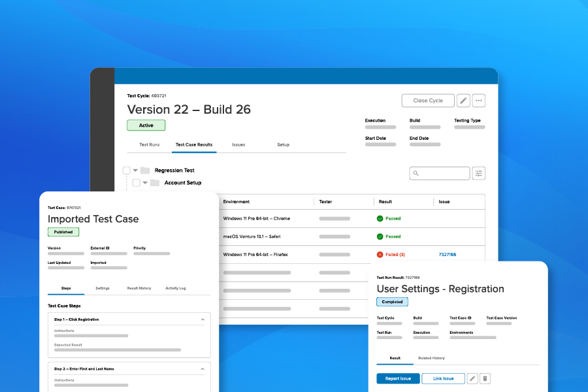Click the Regression Test folder label
Screen dimensions: 588x392
tap(174, 171)
